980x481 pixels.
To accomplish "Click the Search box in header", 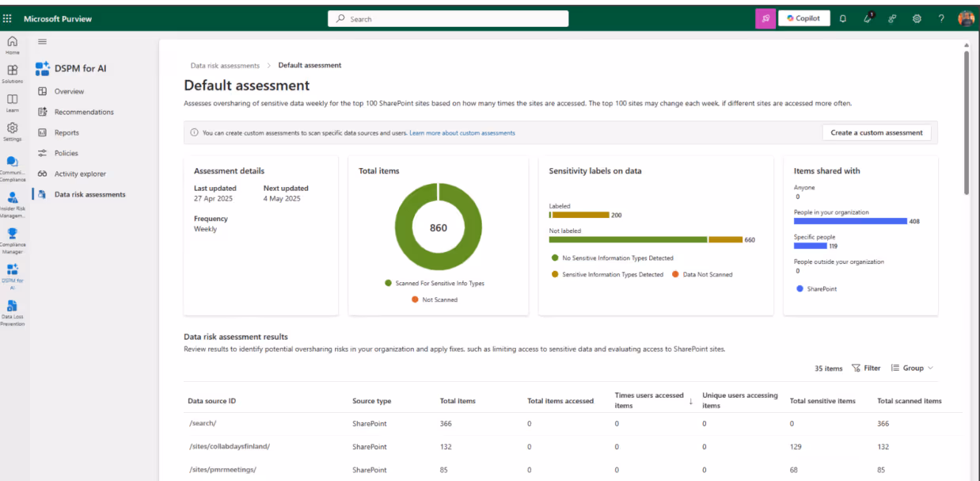I will [448, 19].
